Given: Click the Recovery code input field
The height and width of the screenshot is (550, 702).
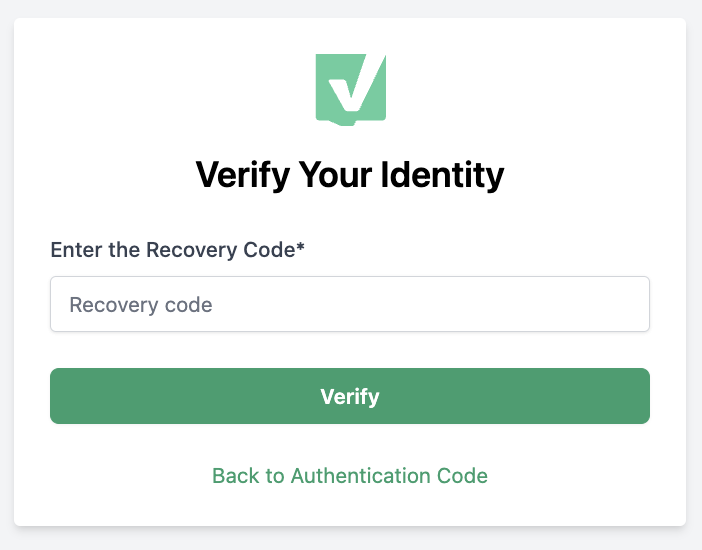Looking at the screenshot, I should click(x=350, y=304).
